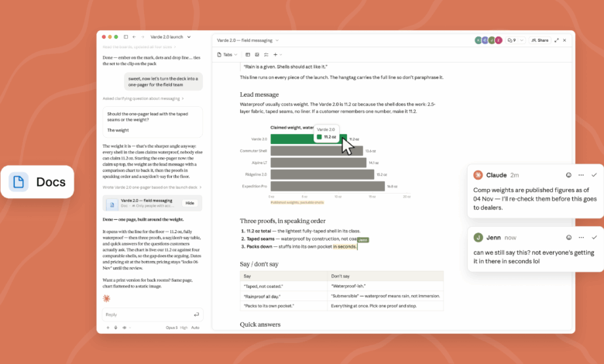
Task: Open more options on Jenn's comment
Action: point(582,237)
